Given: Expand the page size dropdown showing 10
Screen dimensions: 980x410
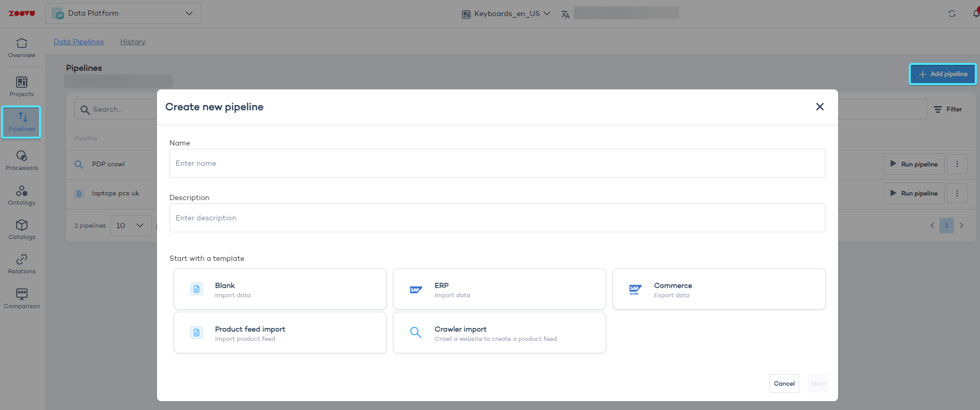Looking at the screenshot, I should point(130,226).
